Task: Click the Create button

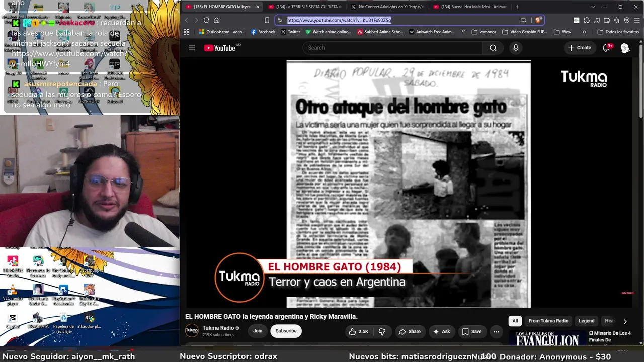Action: point(580,48)
